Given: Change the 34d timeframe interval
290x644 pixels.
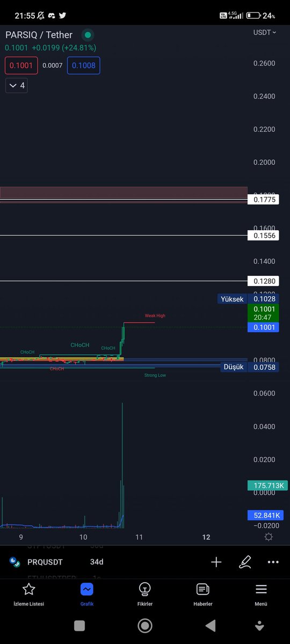Looking at the screenshot, I should tap(97, 562).
